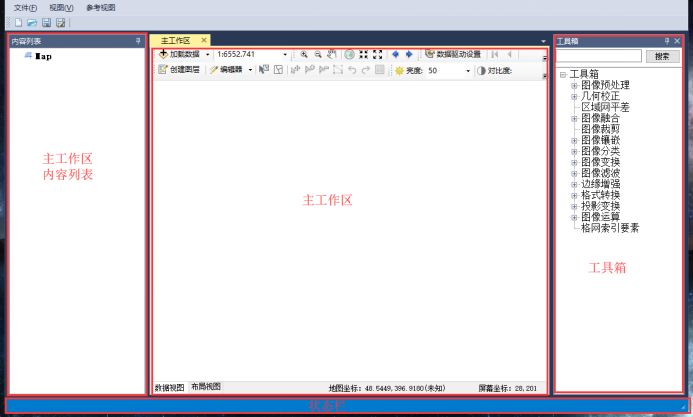Viewport: 693px width, 417px height.
Task: Open the 亮度 brightness value dropdown
Action: click(x=467, y=71)
